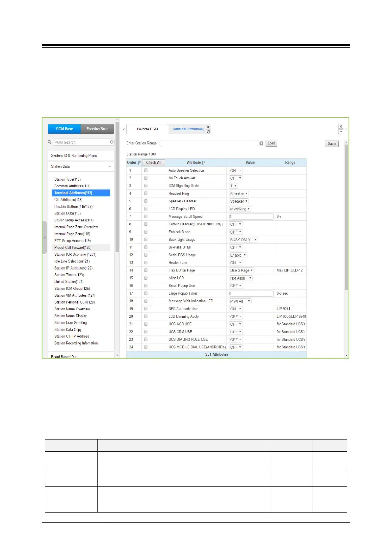Tick the NFC Authcode Use checkbox
Screen dimensions: 392x554
pos(146,309)
